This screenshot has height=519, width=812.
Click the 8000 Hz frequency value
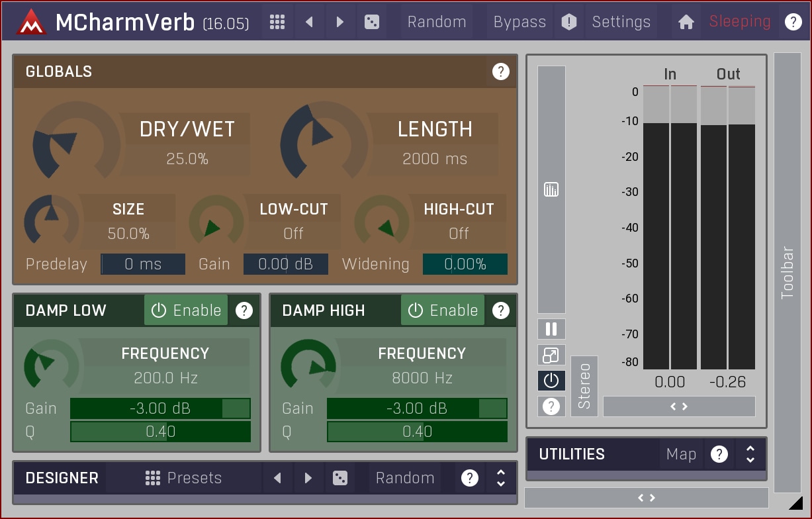(x=422, y=378)
